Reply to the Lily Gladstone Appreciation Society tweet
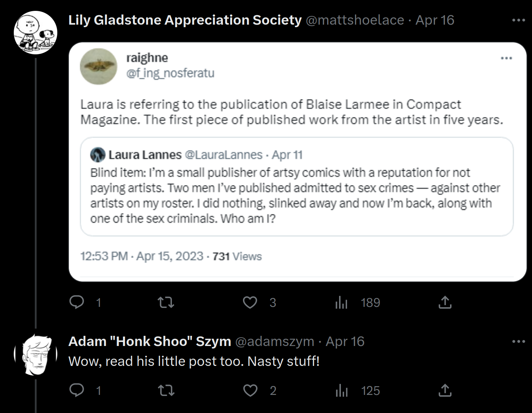532x413 pixels. pos(77,302)
